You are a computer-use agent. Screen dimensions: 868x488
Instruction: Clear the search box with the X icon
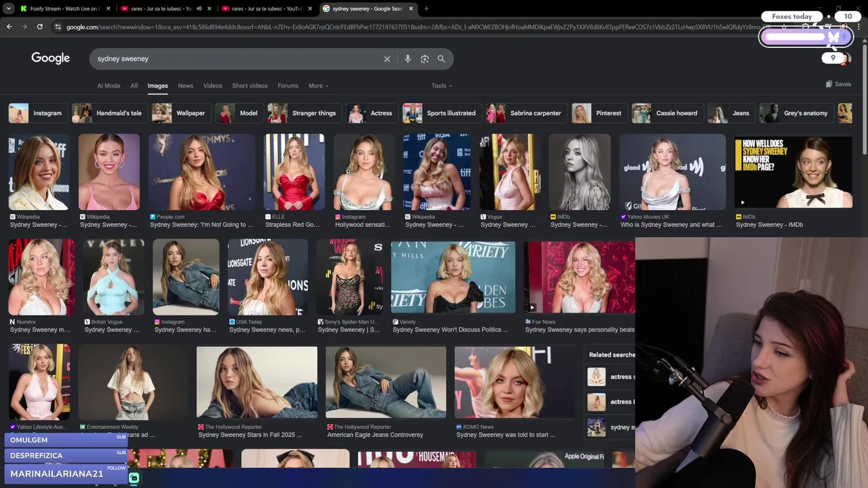pos(387,59)
